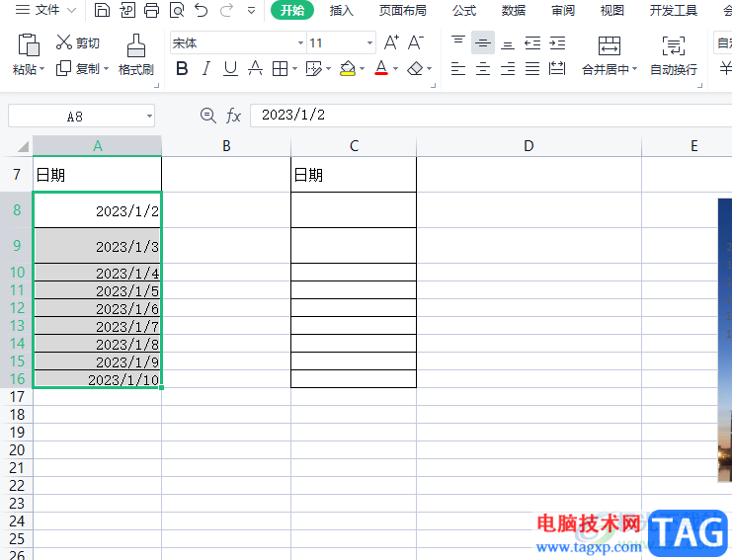732x560 pixels.
Task: Switch to the 视图 tab
Action: [612, 10]
